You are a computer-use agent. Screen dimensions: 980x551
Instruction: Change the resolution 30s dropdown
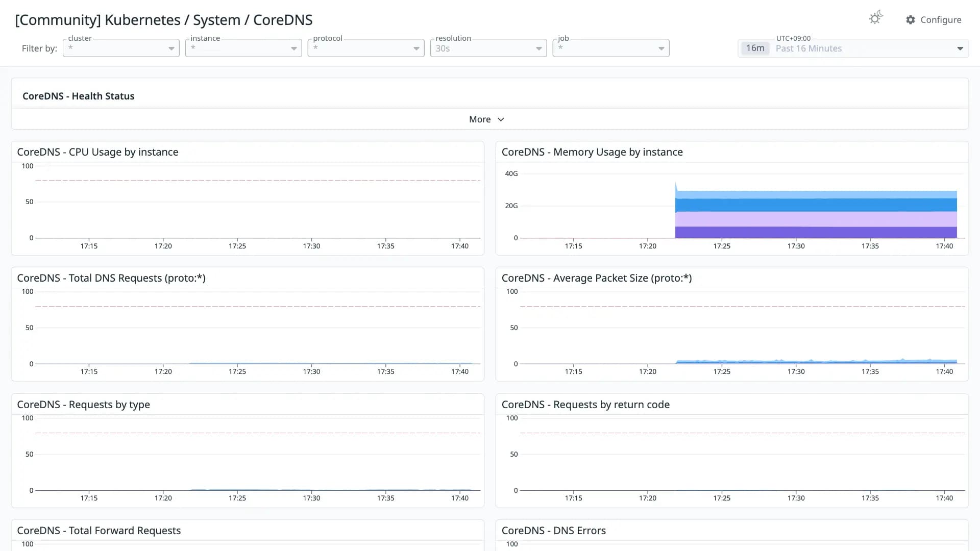pos(488,48)
